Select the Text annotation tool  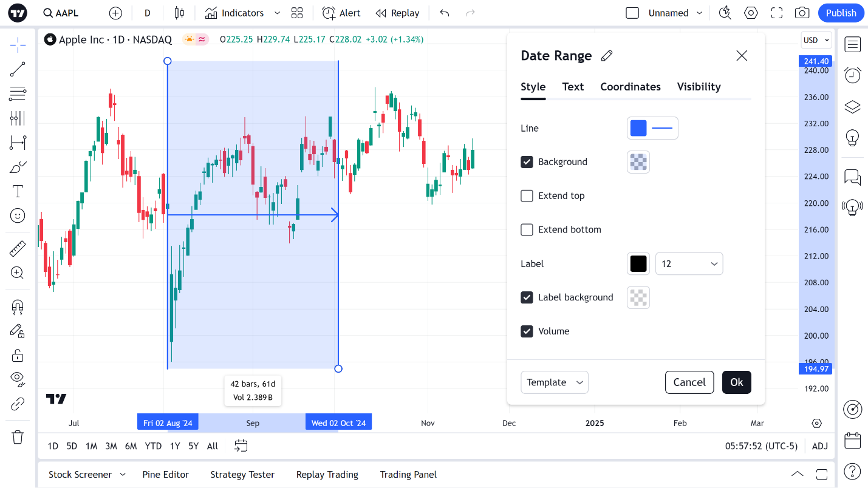tap(18, 192)
